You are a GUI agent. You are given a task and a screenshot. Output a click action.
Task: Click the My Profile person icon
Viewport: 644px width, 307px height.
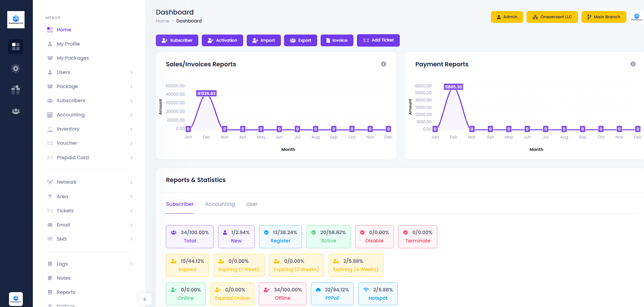[x=50, y=44]
